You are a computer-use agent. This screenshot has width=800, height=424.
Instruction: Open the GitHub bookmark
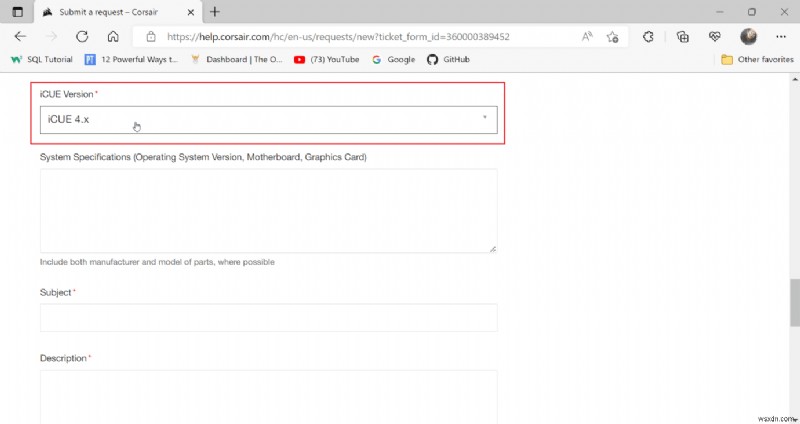pyautogui.click(x=448, y=60)
